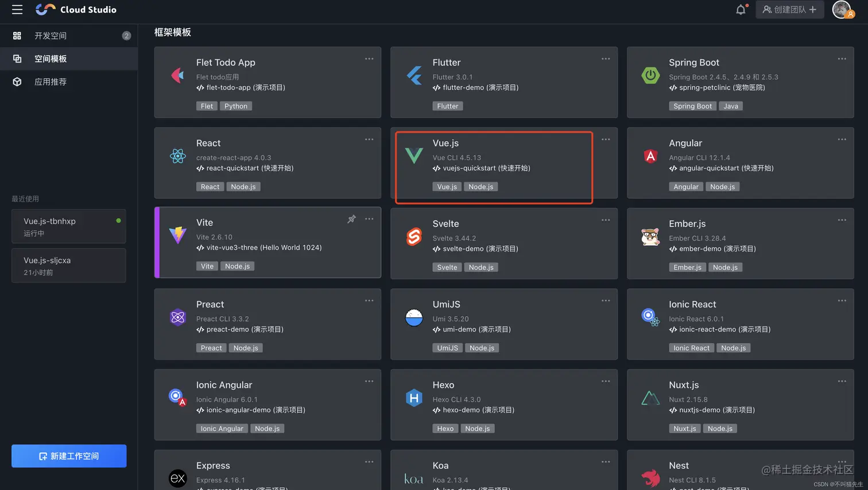
Task: Click the Nuxt.js logo icon
Action: click(x=650, y=398)
